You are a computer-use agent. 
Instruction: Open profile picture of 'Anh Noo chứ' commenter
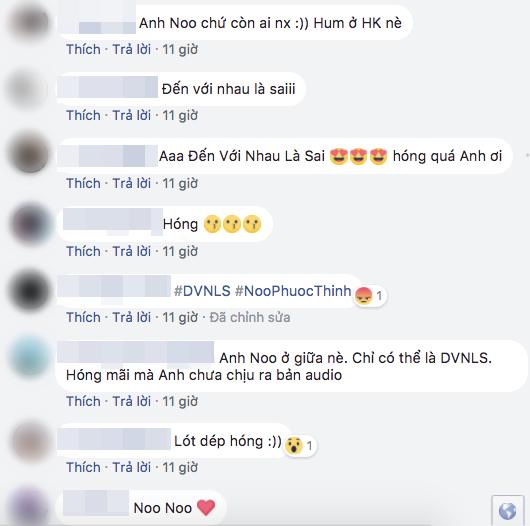29,22
